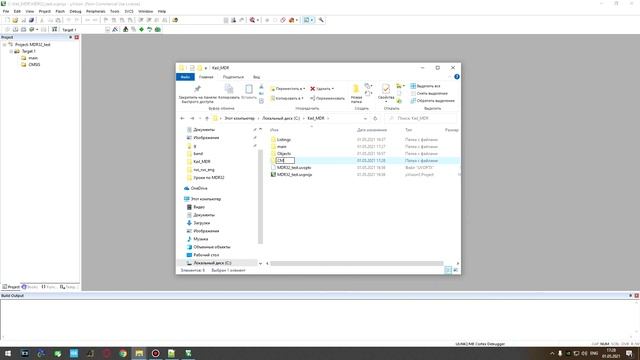
Task: Click the Open file icon in Keil toolbar
Action: coord(15,20)
